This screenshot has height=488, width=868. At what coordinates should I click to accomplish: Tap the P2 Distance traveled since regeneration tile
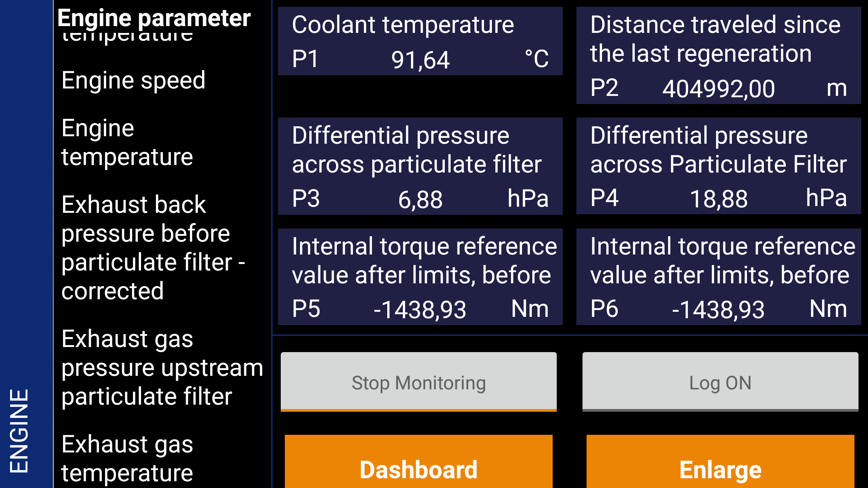[x=718, y=55]
